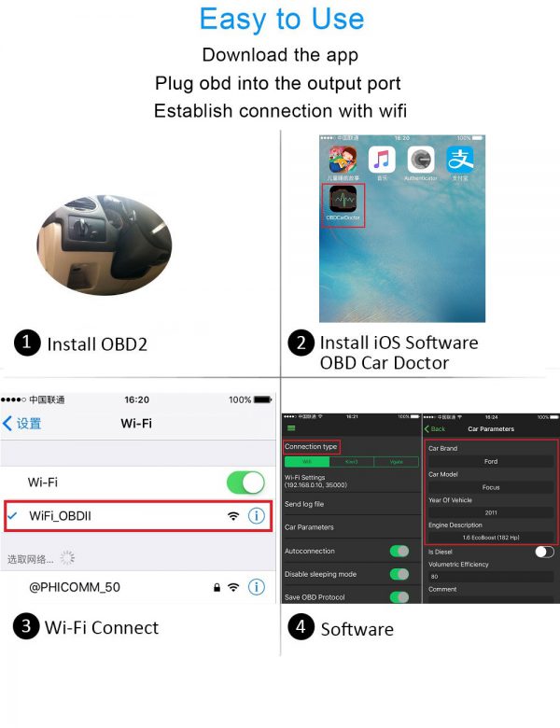Click the green Back button
This screenshot has width=560, height=728.
tap(435, 429)
